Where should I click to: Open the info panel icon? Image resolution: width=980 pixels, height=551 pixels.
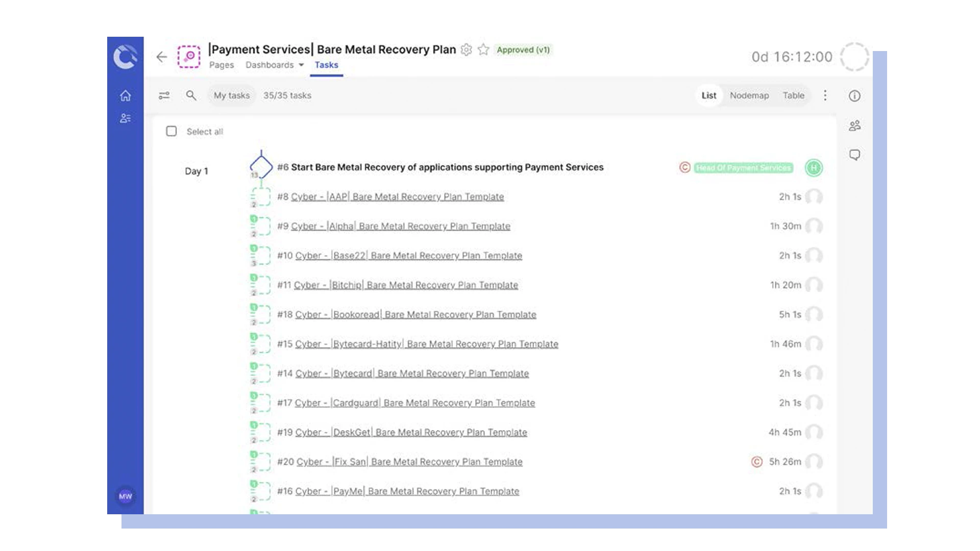pyautogui.click(x=854, y=96)
